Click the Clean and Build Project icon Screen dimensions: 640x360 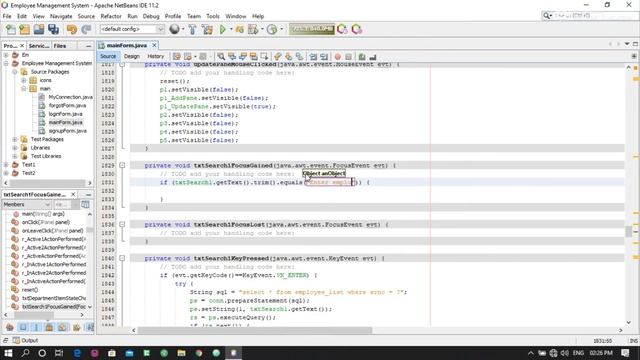207,29
